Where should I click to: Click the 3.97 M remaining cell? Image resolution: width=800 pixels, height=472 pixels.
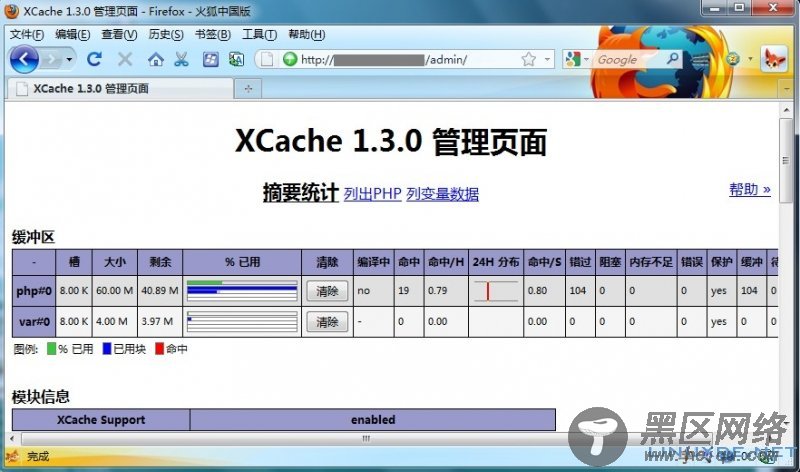(x=160, y=322)
